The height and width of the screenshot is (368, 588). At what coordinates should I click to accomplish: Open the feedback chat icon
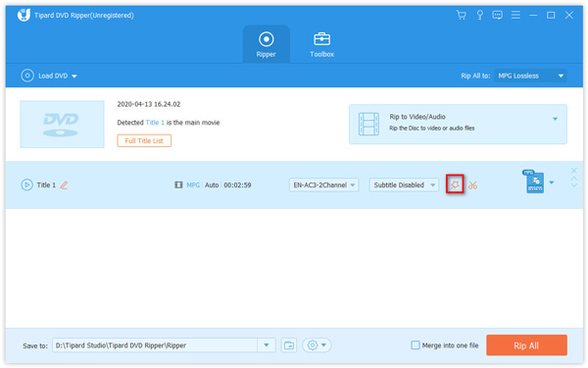[497, 15]
